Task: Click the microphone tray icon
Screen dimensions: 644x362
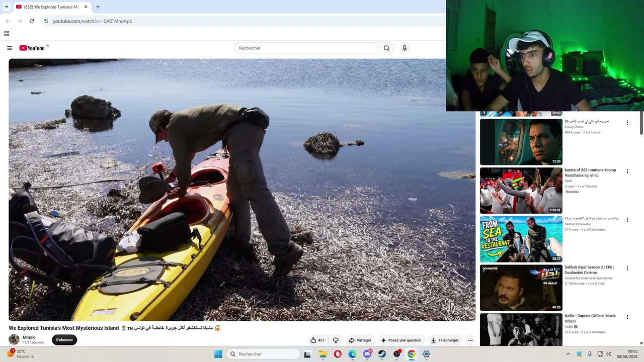Action: (590, 354)
